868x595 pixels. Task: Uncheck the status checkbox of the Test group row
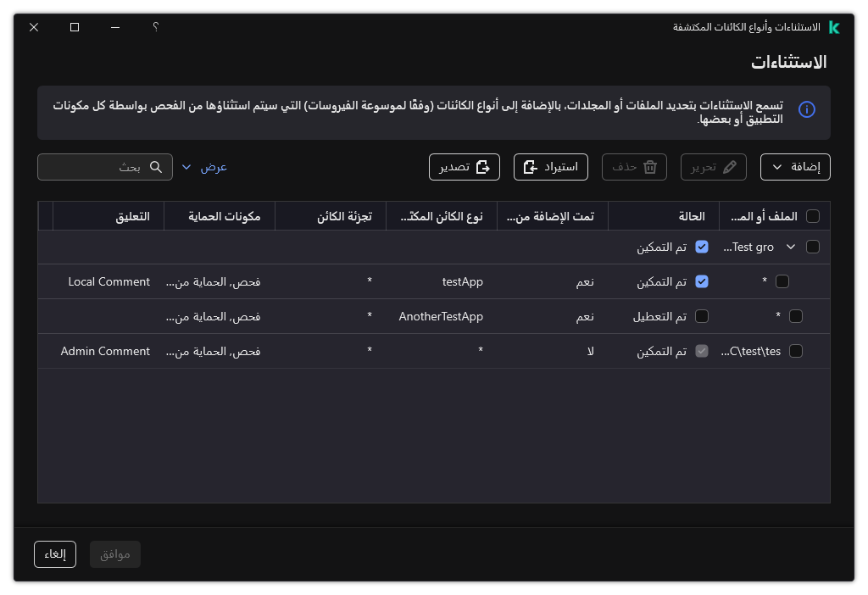pyautogui.click(x=702, y=246)
